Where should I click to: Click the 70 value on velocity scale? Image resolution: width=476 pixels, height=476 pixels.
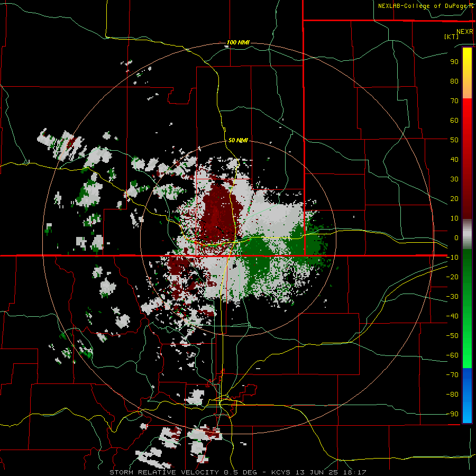(x=454, y=101)
